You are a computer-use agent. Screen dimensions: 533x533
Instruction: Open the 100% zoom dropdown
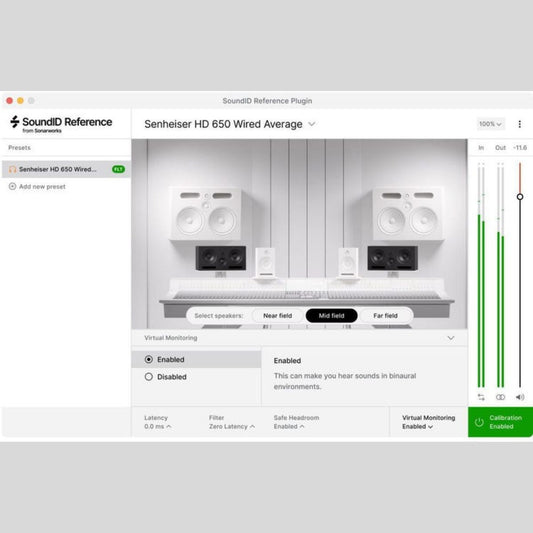pos(491,124)
